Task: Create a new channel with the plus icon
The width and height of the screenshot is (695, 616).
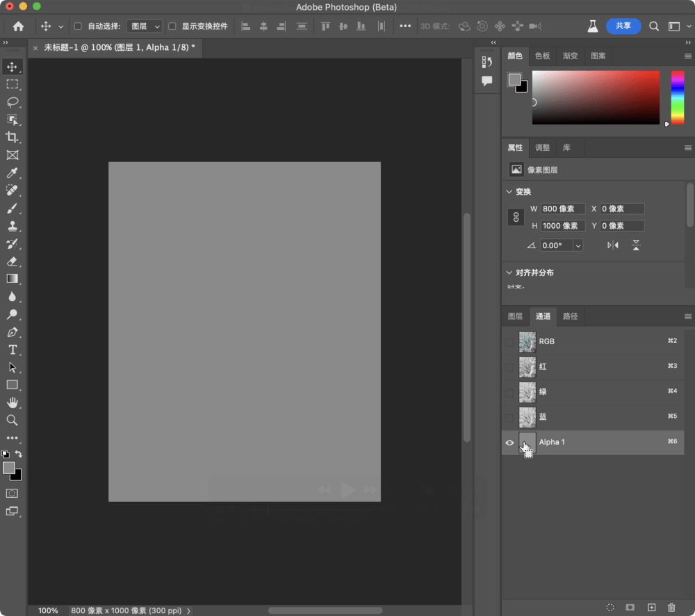Action: pyautogui.click(x=652, y=607)
